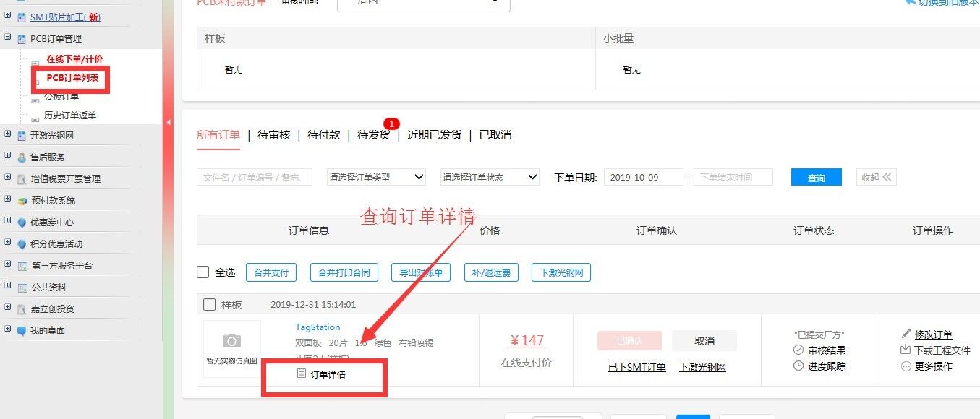
Task: Expand the 售后服务 tree node
Action: coord(8,157)
